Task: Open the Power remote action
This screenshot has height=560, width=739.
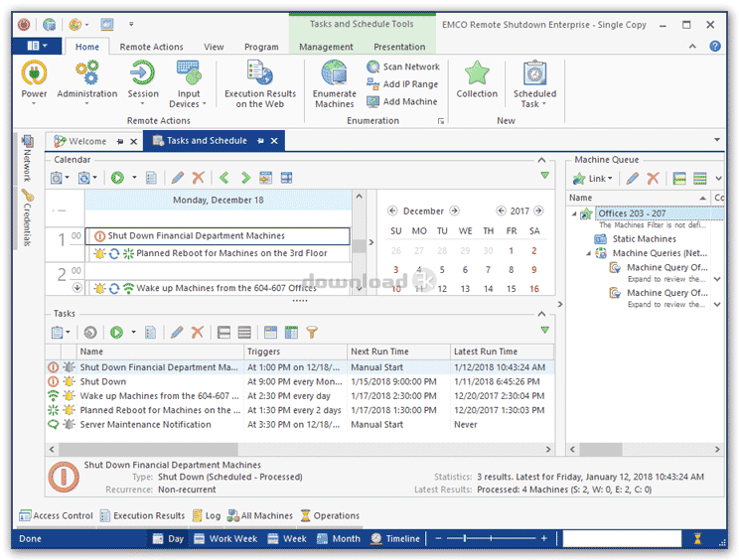Action: [34, 82]
